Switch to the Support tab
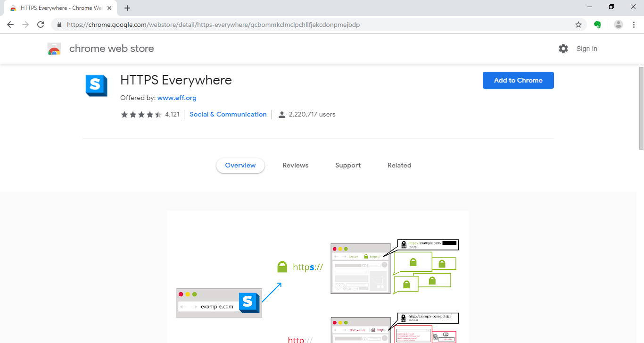The image size is (644, 343). 348,166
